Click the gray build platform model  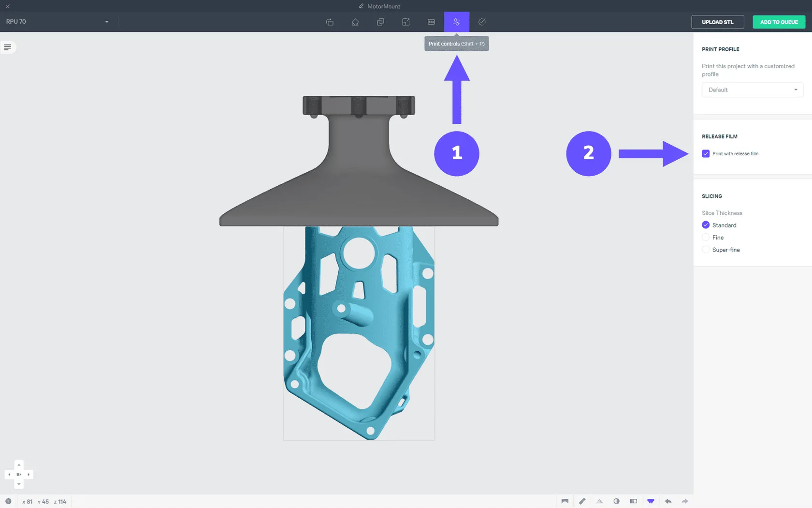(x=359, y=194)
